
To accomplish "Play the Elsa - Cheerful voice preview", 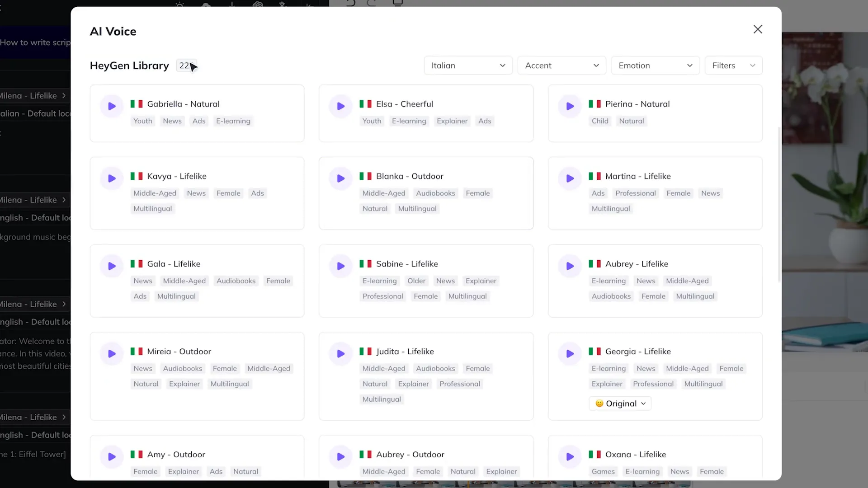I will [341, 106].
